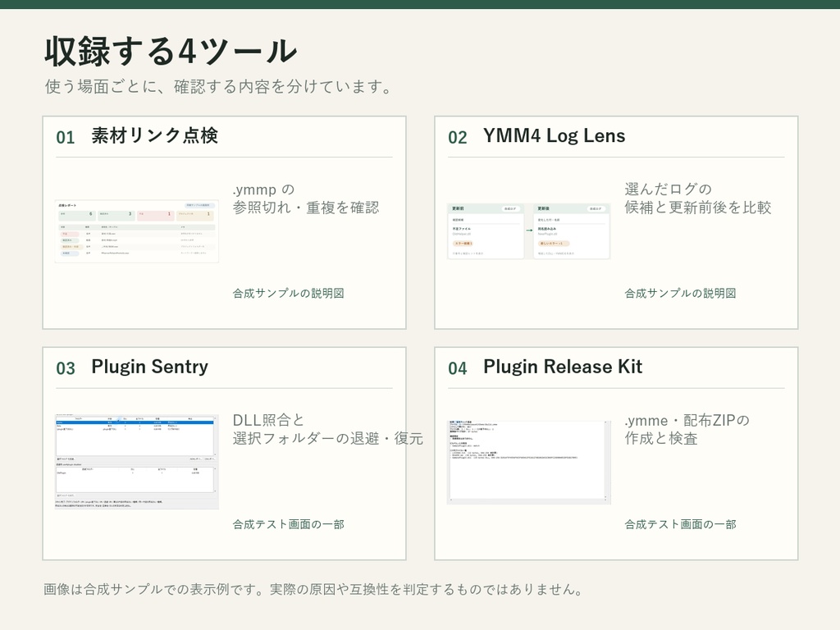Select the YMM4 Log Lens heading
840x630 pixels.
[554, 135]
